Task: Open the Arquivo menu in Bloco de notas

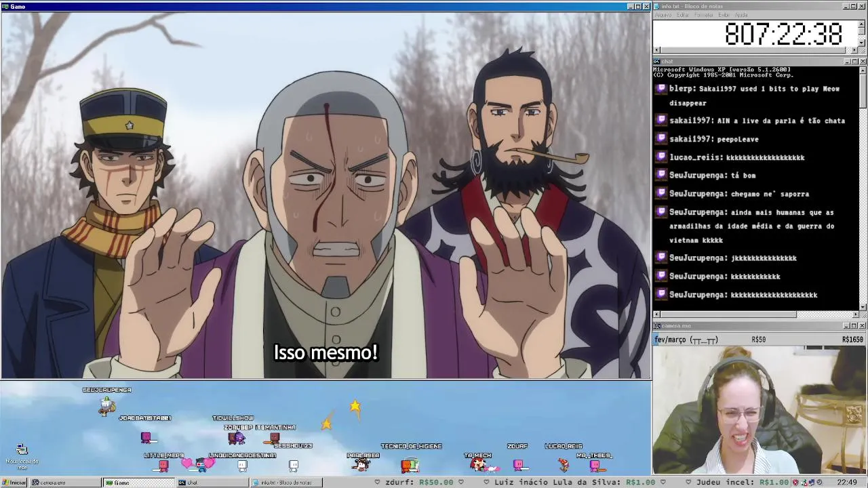Action: pos(663,15)
